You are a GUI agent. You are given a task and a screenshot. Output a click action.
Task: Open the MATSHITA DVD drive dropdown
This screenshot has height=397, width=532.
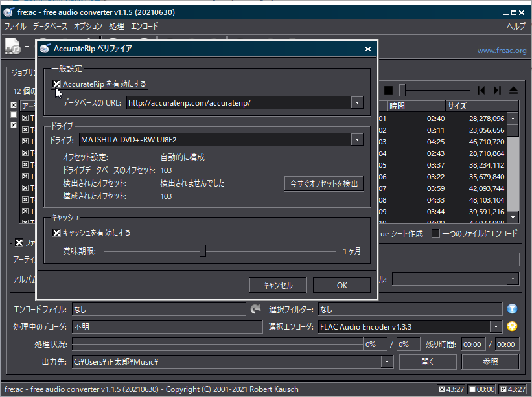pyautogui.click(x=357, y=139)
